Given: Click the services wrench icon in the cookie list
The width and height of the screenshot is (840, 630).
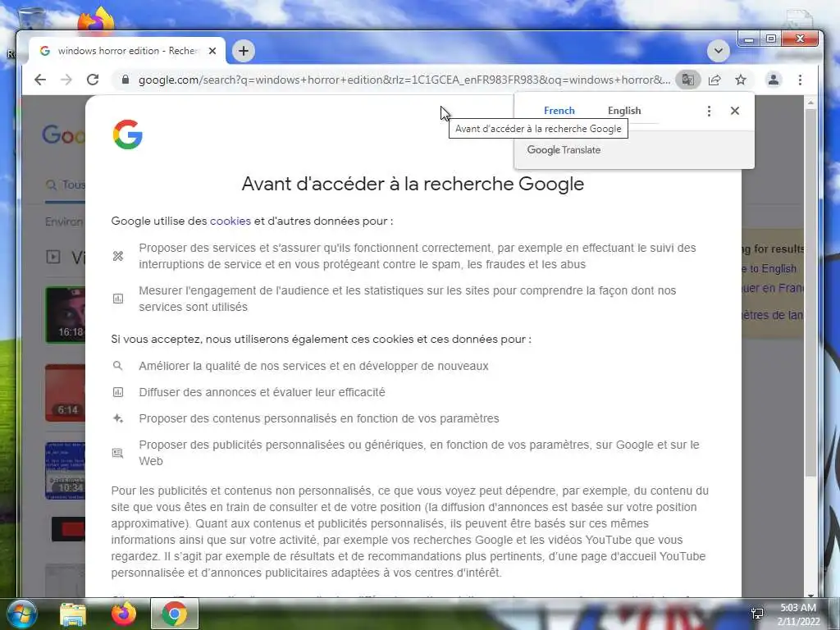Looking at the screenshot, I should pos(118,256).
